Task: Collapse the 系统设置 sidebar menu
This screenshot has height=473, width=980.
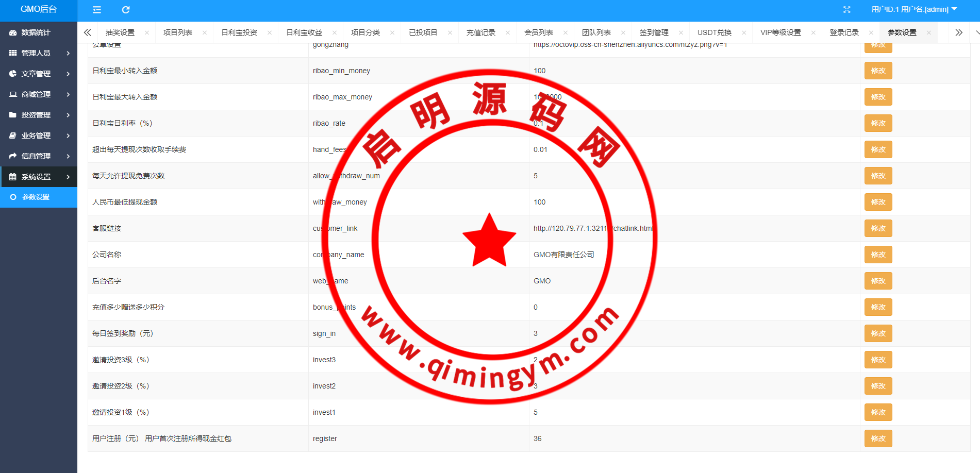Action: [x=39, y=177]
